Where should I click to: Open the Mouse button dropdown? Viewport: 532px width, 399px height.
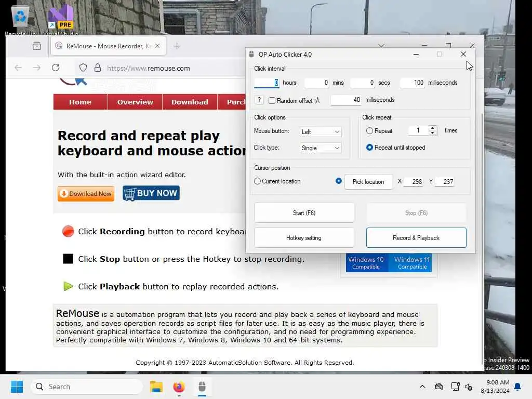click(321, 131)
